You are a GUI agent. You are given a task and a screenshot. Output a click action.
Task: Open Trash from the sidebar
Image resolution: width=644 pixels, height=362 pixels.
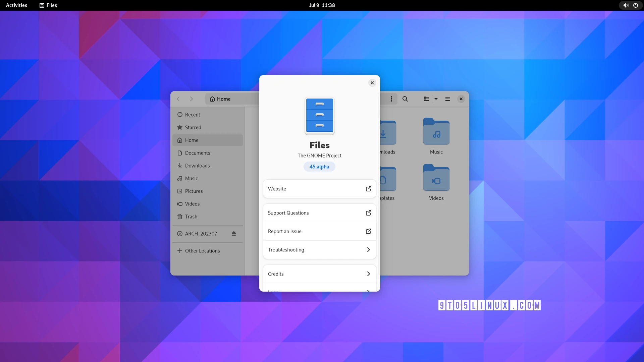[191, 217]
